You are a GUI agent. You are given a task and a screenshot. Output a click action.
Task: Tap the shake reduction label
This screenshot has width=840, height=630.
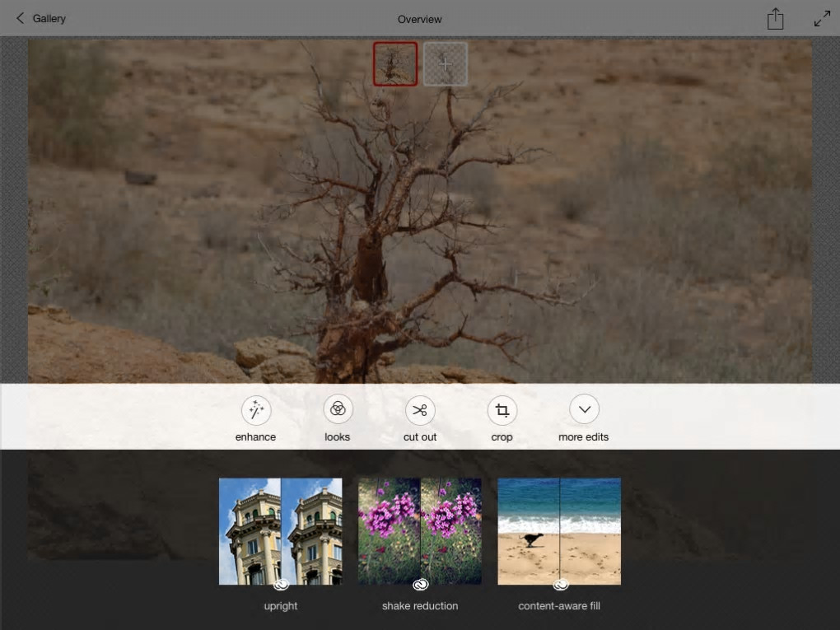[420, 606]
